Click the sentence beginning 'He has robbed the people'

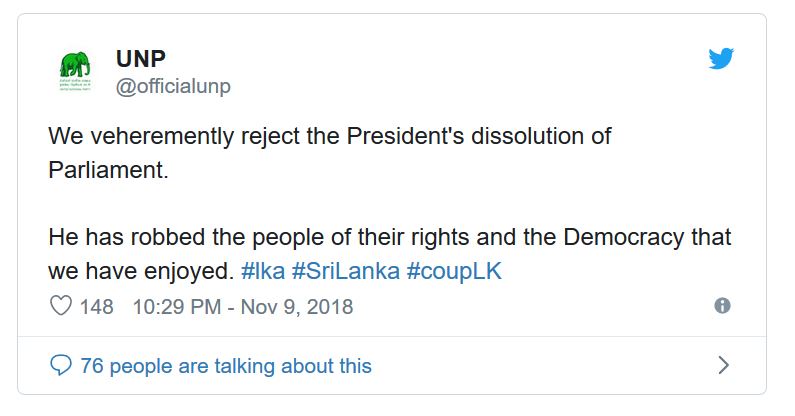point(390,238)
